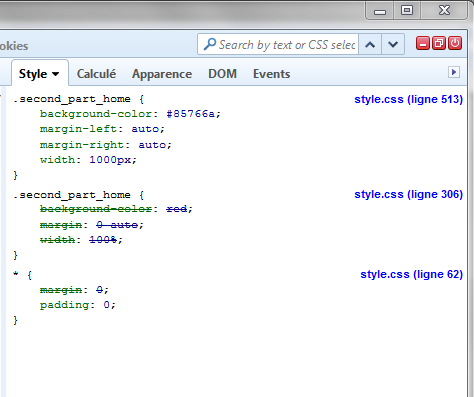Minimize the browser window

pyautogui.click(x=380, y=11)
